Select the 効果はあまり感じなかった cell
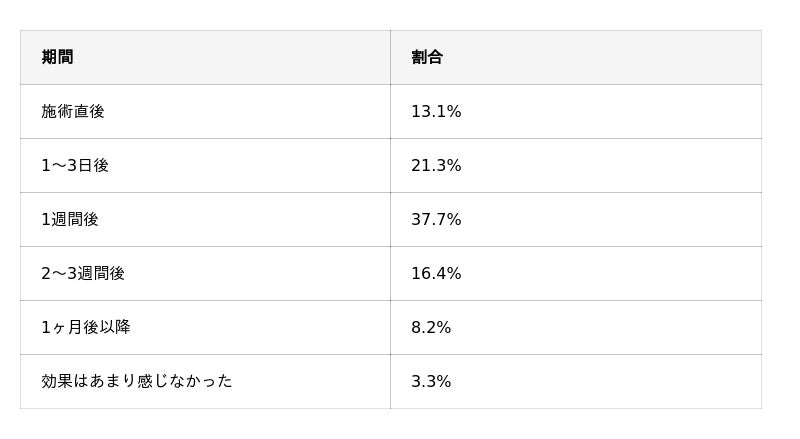The image size is (800, 439). coord(137,381)
